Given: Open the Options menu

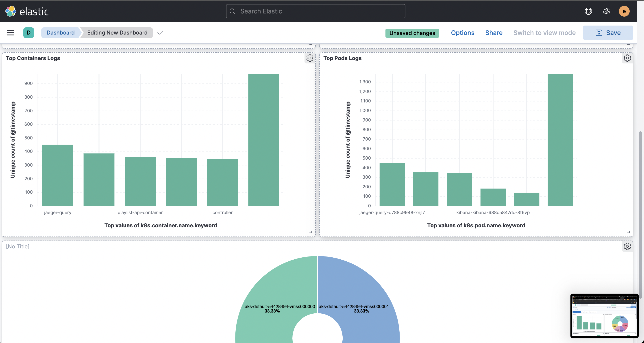Looking at the screenshot, I should [463, 33].
